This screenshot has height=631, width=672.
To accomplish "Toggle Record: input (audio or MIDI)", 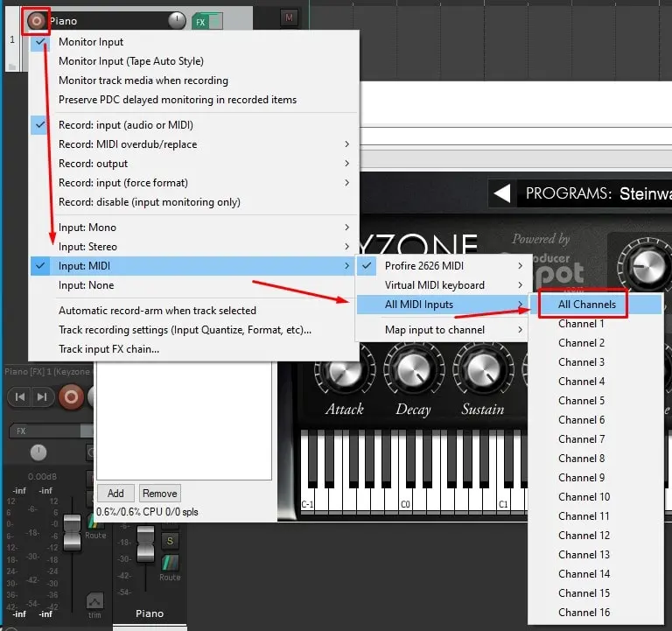I will (x=193, y=125).
